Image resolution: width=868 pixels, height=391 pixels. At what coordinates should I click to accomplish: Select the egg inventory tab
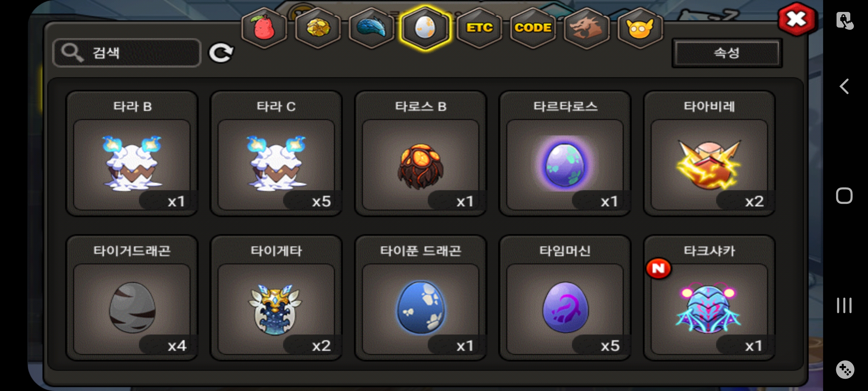coord(425,28)
